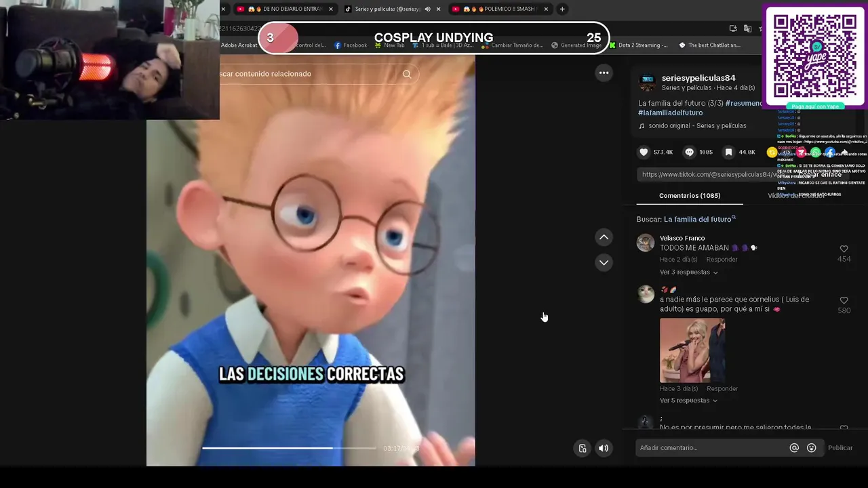Open Velasco Franco's profile picture

point(646,243)
